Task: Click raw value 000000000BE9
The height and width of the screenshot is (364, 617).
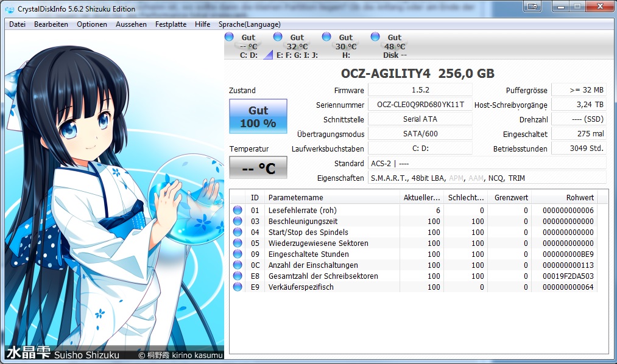Action: point(568,254)
